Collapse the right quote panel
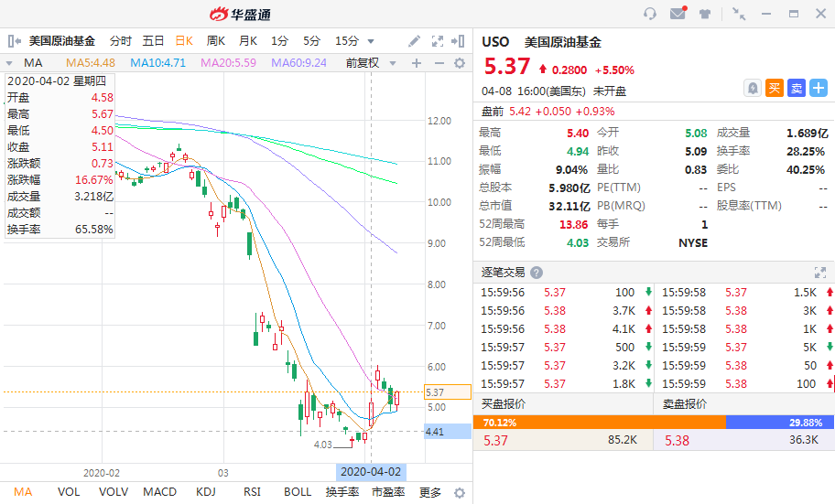Image resolution: width=835 pixels, height=504 pixels. (x=458, y=41)
